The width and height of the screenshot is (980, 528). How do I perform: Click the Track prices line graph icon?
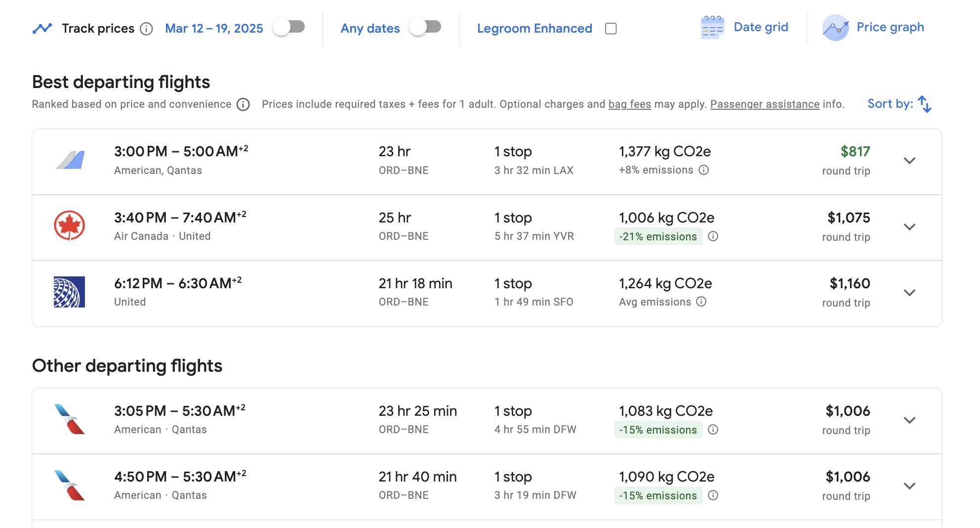point(43,28)
